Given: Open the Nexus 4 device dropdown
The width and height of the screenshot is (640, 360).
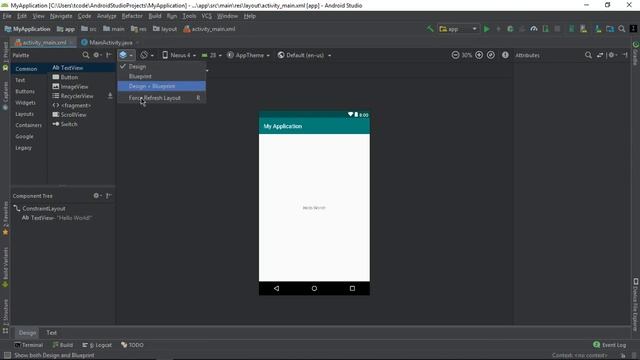Looking at the screenshot, I should pos(179,55).
